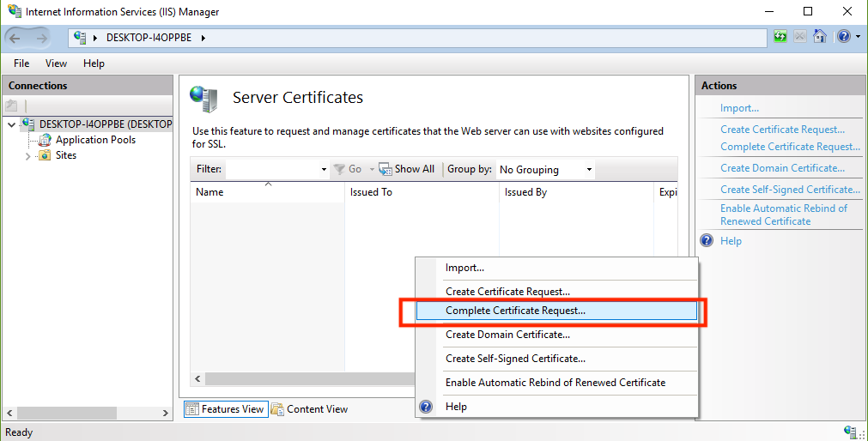Image resolution: width=868 pixels, height=441 pixels.
Task: Collapse the DESKTOP-I4OPPBE server node
Action: click(x=11, y=124)
